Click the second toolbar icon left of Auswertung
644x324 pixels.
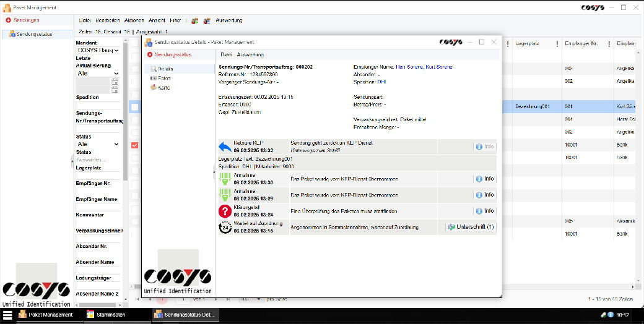coord(207,20)
